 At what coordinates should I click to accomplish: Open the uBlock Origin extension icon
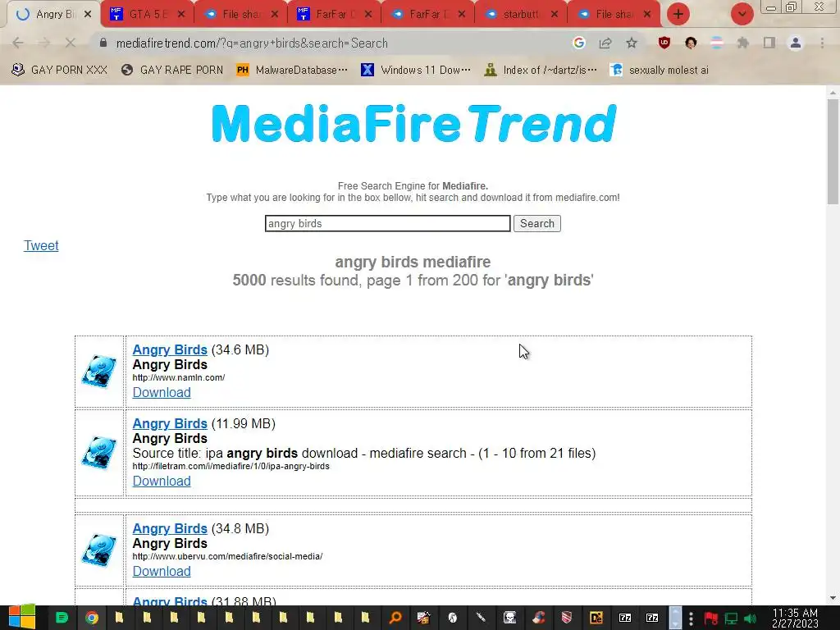click(x=664, y=43)
